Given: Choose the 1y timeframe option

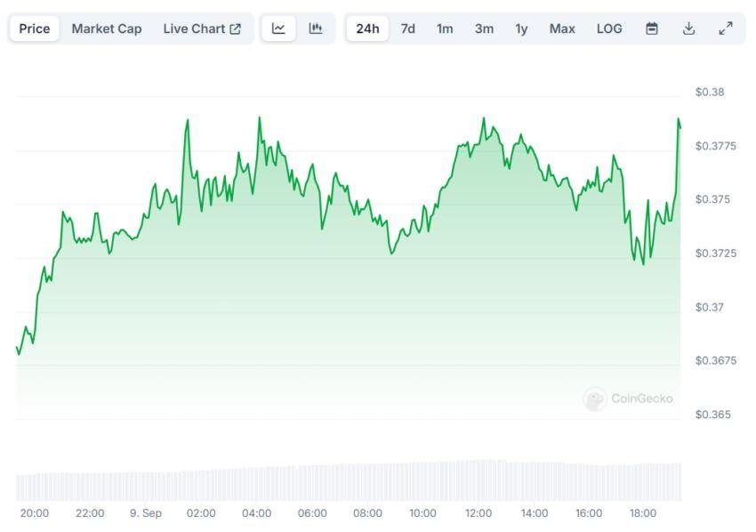Looking at the screenshot, I should (x=521, y=28).
